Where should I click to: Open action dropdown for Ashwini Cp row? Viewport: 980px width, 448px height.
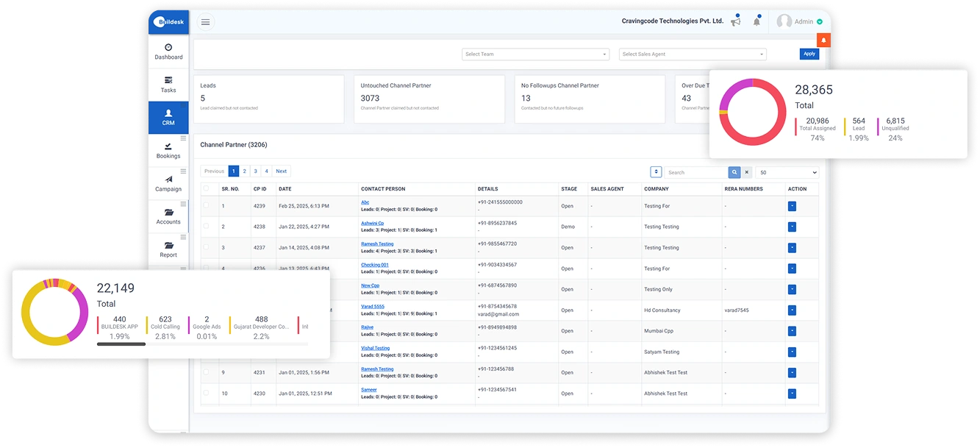pyautogui.click(x=792, y=227)
